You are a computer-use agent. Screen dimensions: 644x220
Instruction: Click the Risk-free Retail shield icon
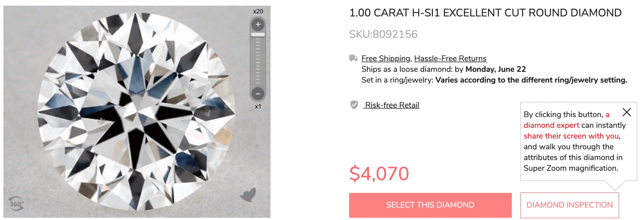(x=354, y=105)
